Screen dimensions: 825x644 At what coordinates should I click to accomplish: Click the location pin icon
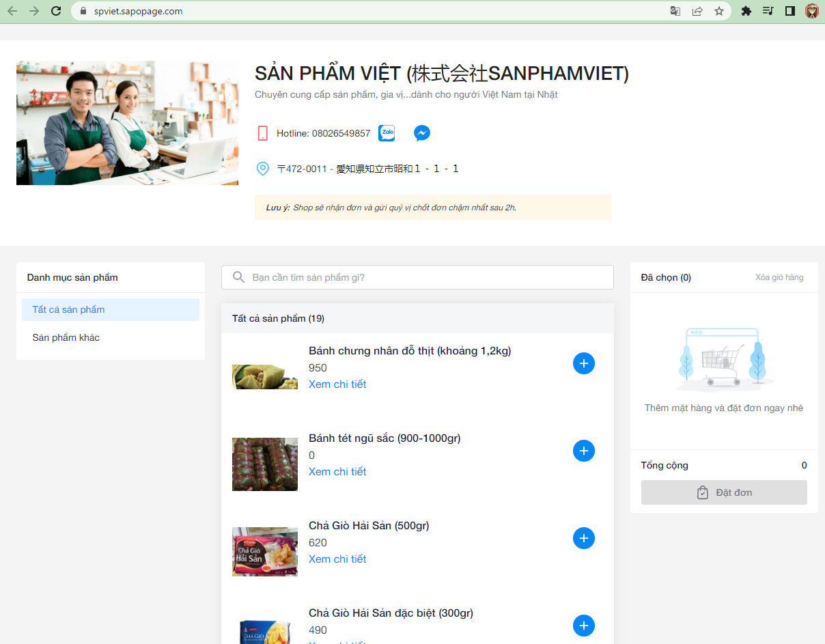[x=262, y=169]
